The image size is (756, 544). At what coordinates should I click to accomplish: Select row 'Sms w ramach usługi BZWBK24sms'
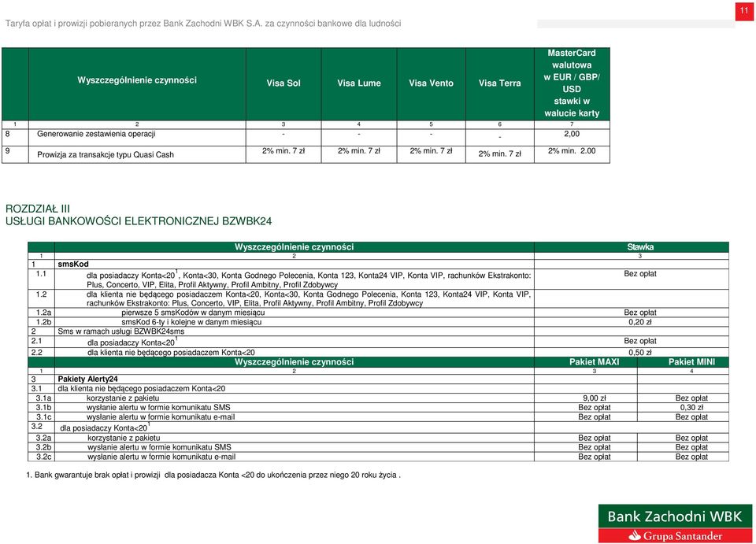point(379,331)
